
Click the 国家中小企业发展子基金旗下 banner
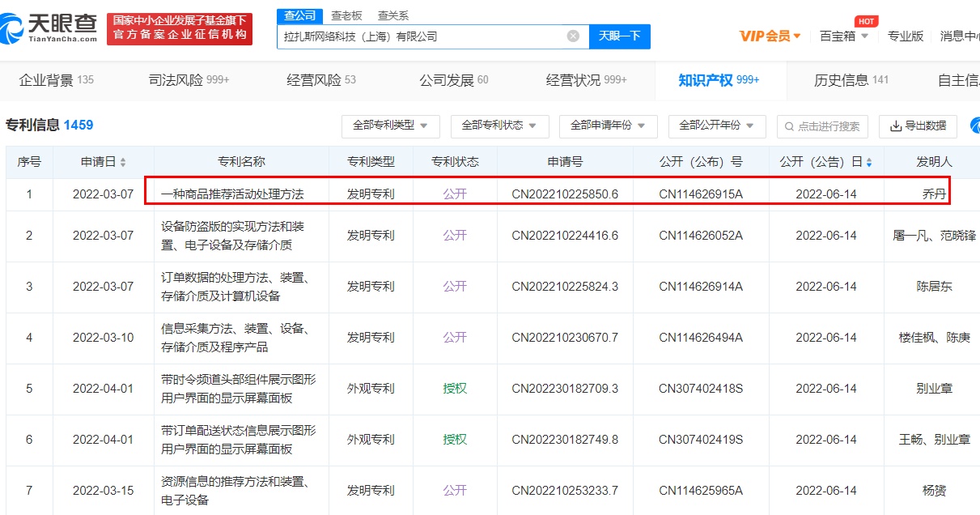pyautogui.click(x=180, y=29)
